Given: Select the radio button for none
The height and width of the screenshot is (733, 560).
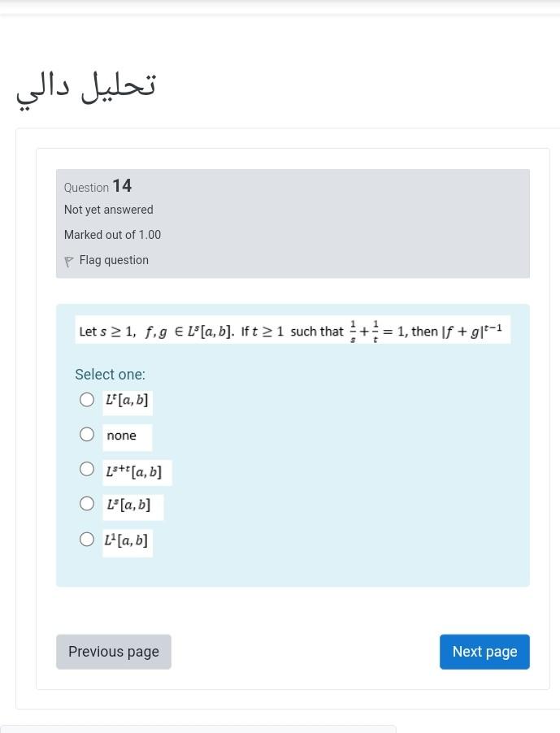Looking at the screenshot, I should (x=86, y=434).
